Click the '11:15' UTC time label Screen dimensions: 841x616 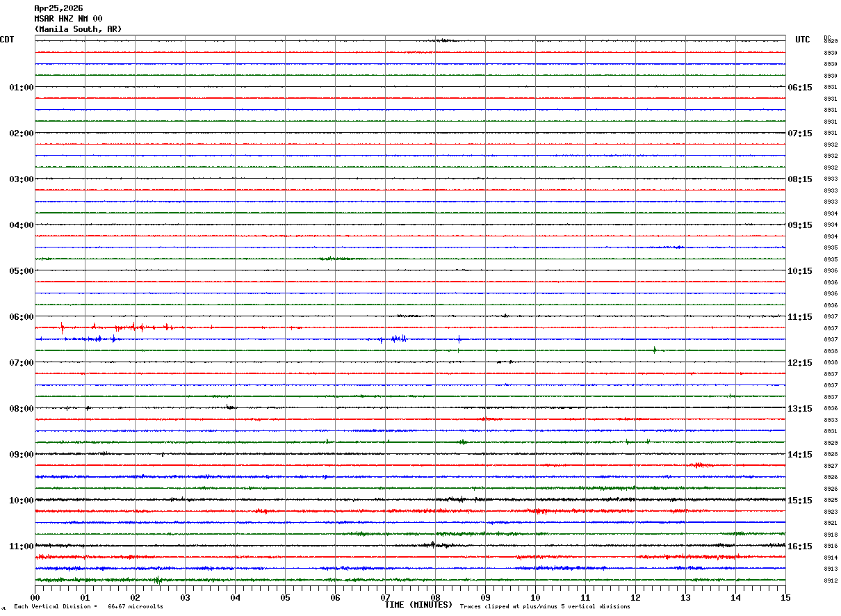(x=800, y=317)
